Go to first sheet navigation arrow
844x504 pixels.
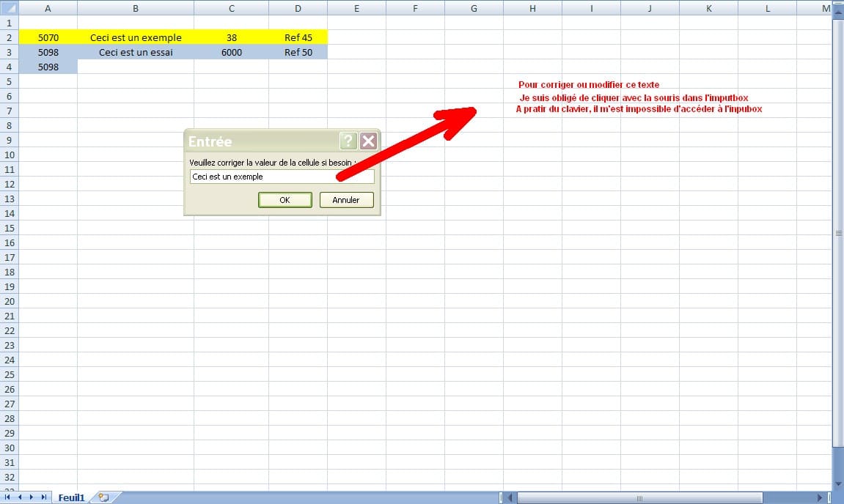[7, 497]
